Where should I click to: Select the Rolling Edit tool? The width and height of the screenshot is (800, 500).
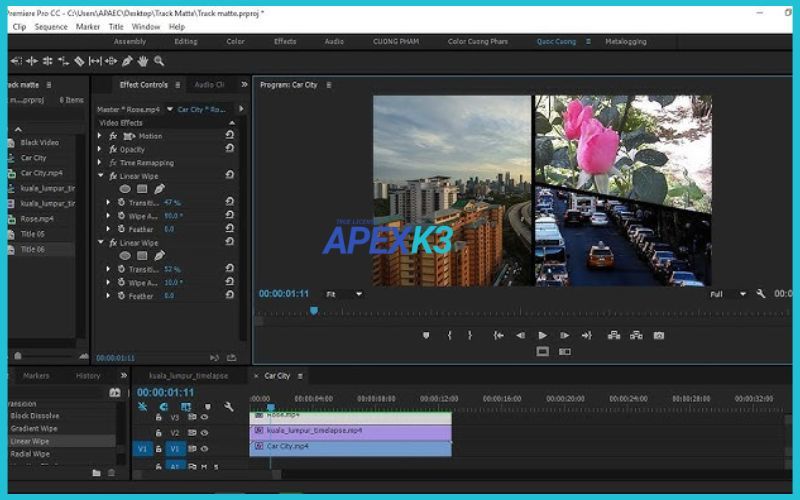pyautogui.click(x=47, y=61)
